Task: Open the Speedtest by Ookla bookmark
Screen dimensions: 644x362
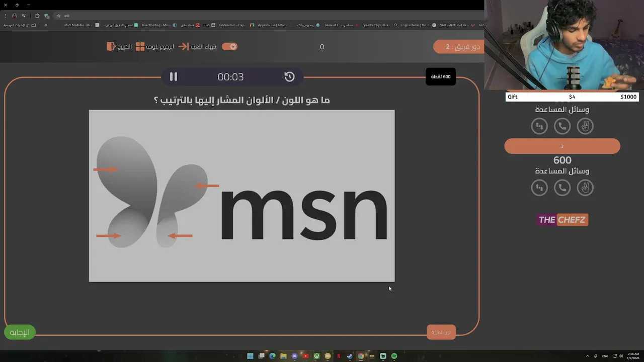Action: (380, 25)
